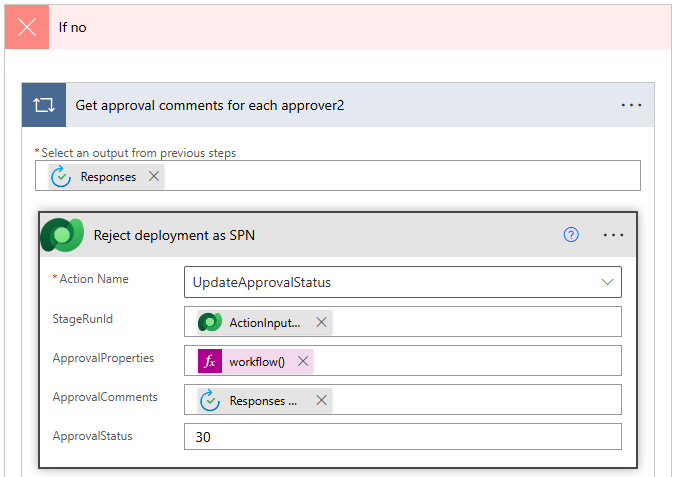Remove the Responses token from ApprovalComments

[x=321, y=400]
